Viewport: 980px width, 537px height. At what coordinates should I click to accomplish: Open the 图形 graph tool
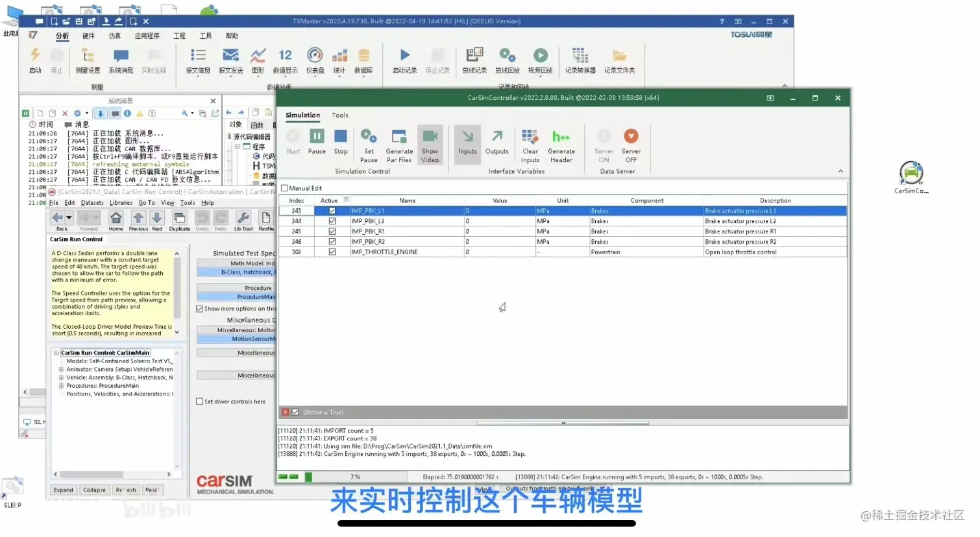(258, 61)
